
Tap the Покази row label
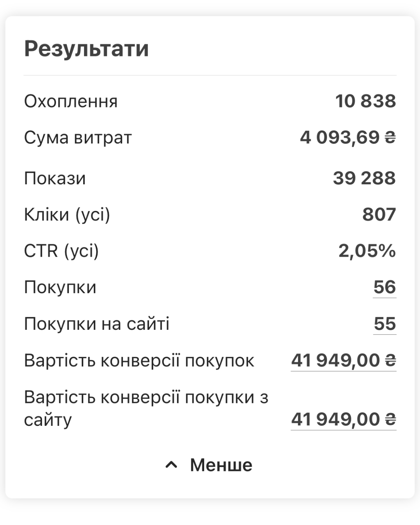[x=55, y=178]
